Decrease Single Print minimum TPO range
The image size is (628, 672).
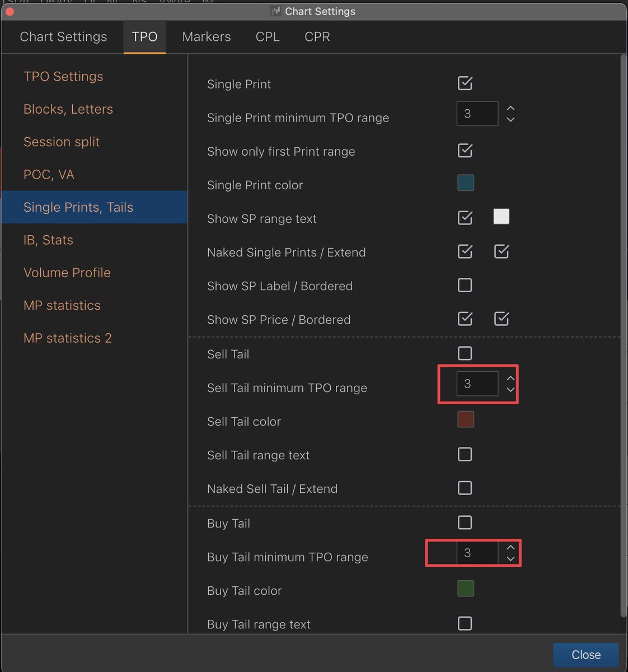tap(510, 119)
